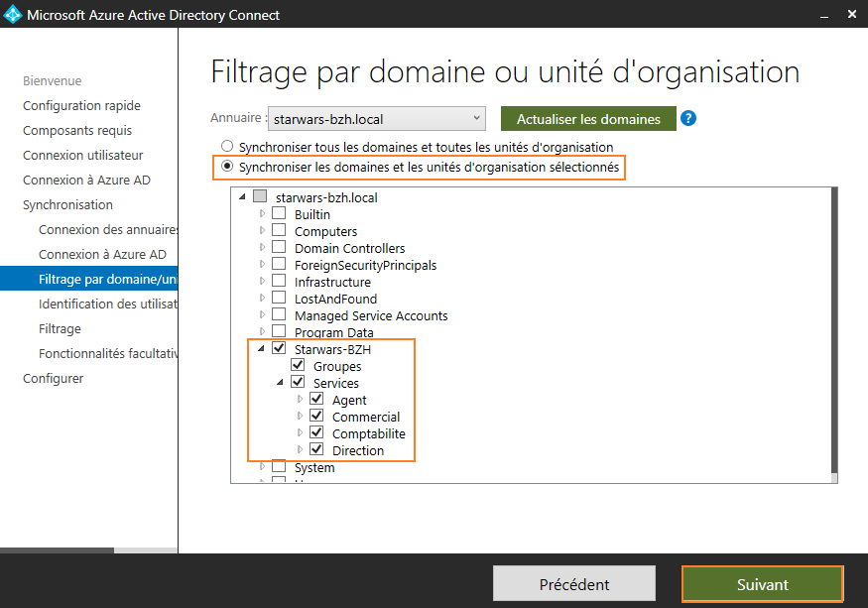Uncheck the Starwars-BZH checkbox
The image size is (868, 608).
click(279, 348)
